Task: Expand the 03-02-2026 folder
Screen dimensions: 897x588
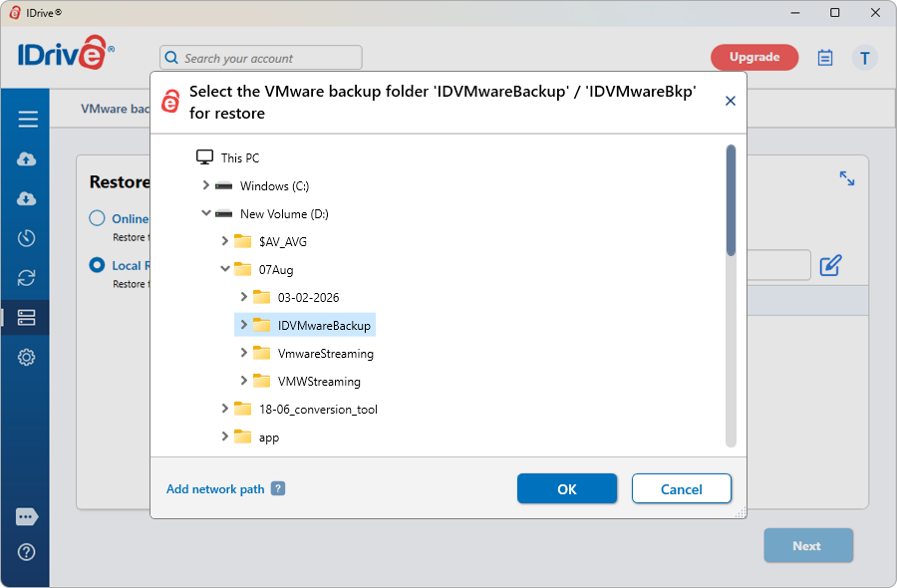Action: pyautogui.click(x=244, y=296)
